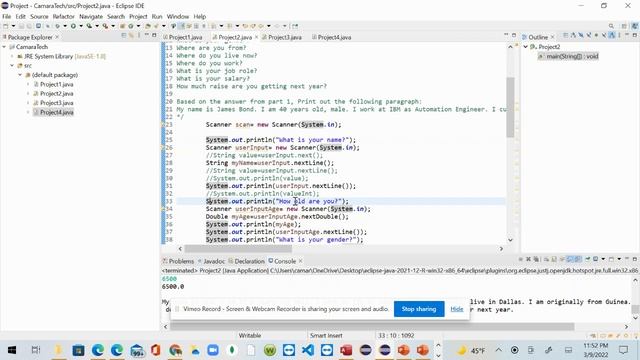This screenshot has width=640, height=360.
Task: Open the Package Explorer view menu dots
Action: click(x=139, y=36)
